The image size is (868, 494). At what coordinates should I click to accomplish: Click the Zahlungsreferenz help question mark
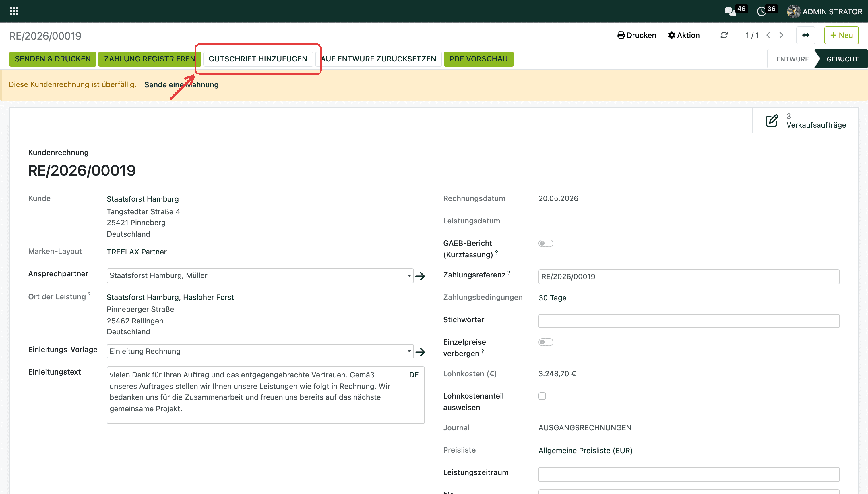point(509,273)
